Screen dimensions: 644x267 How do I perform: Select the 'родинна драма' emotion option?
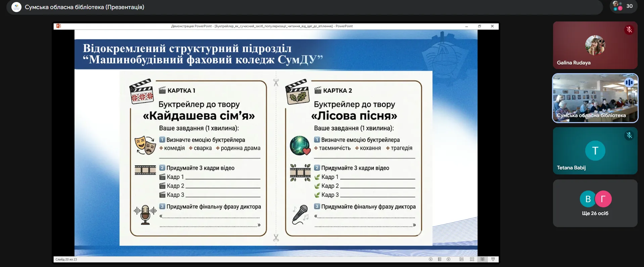pyautogui.click(x=240, y=148)
